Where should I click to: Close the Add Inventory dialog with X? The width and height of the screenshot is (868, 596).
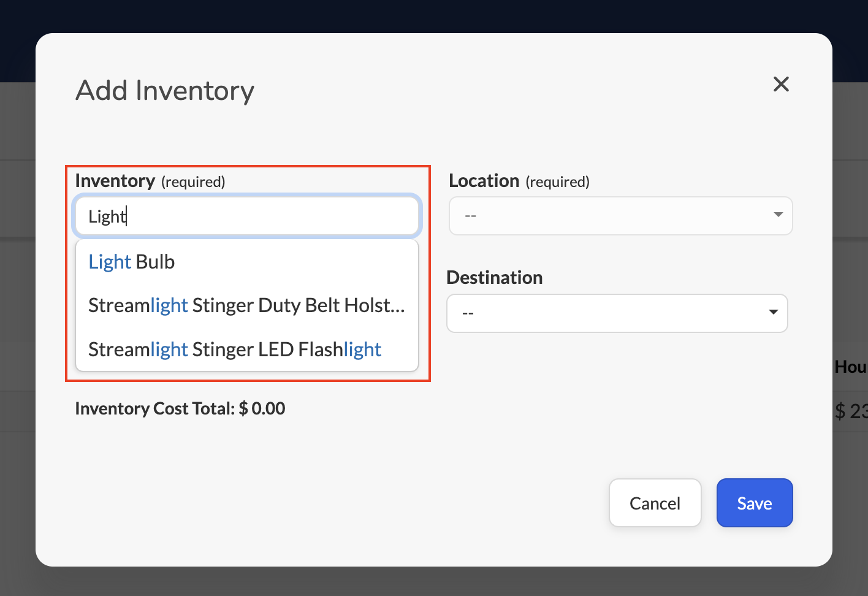click(781, 84)
